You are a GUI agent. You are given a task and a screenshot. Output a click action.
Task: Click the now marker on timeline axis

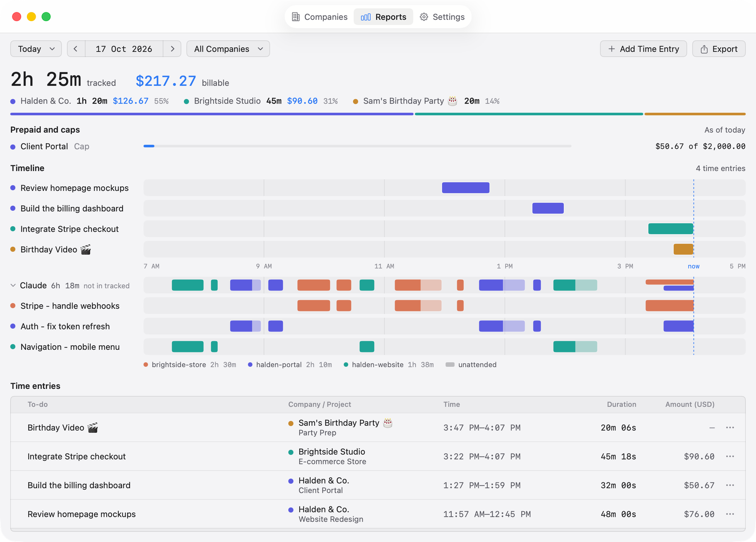point(693,266)
